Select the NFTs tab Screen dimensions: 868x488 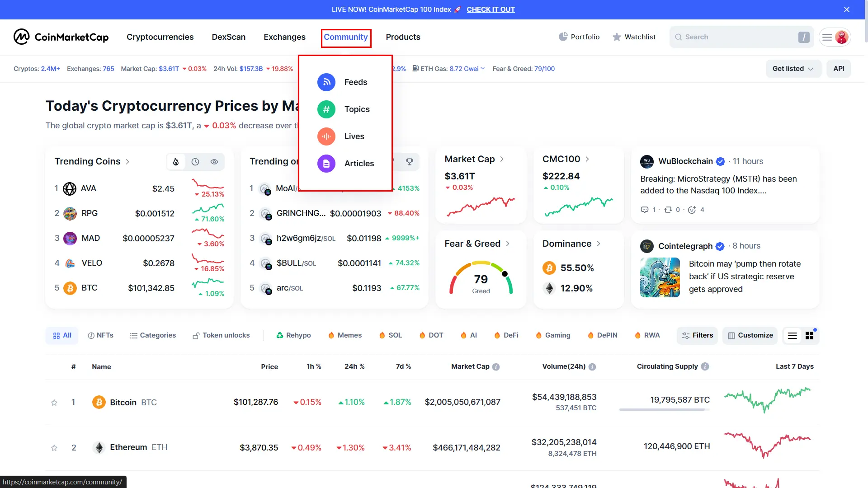(100, 336)
